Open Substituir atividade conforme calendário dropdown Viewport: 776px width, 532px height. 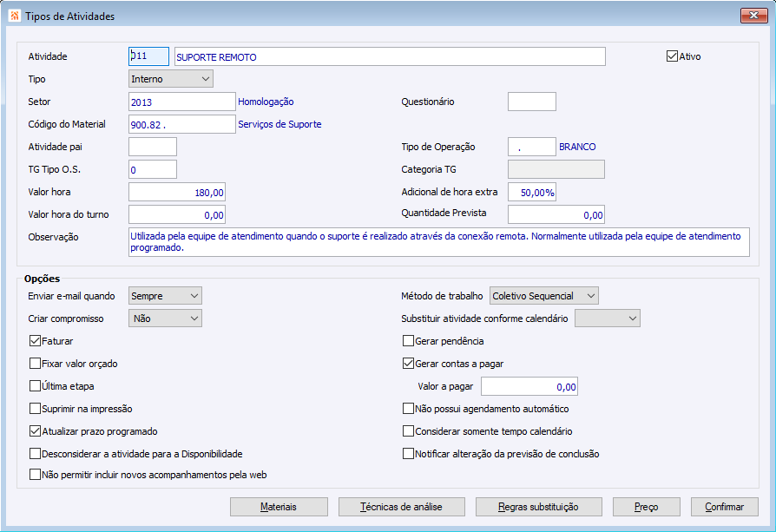pos(608,319)
